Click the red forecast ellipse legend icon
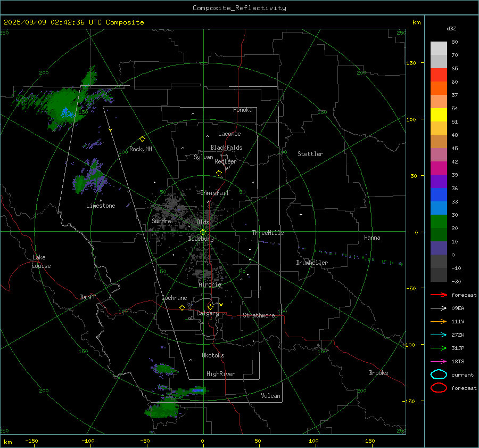The width and height of the screenshot is (479, 448). pos(439,388)
